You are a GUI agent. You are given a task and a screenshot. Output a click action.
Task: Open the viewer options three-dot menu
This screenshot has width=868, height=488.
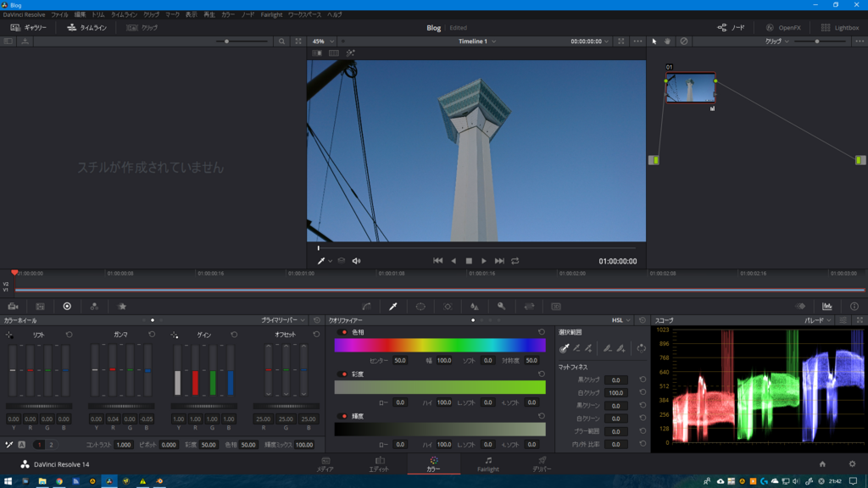point(637,42)
